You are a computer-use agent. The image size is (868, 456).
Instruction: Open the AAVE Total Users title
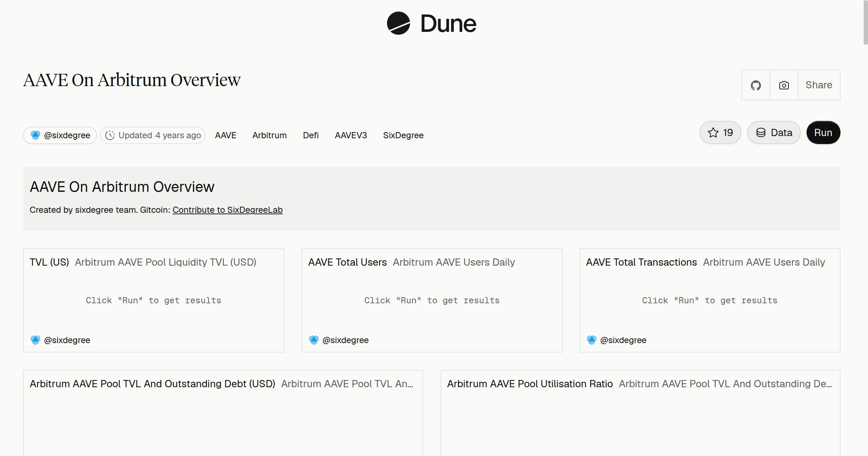348,262
